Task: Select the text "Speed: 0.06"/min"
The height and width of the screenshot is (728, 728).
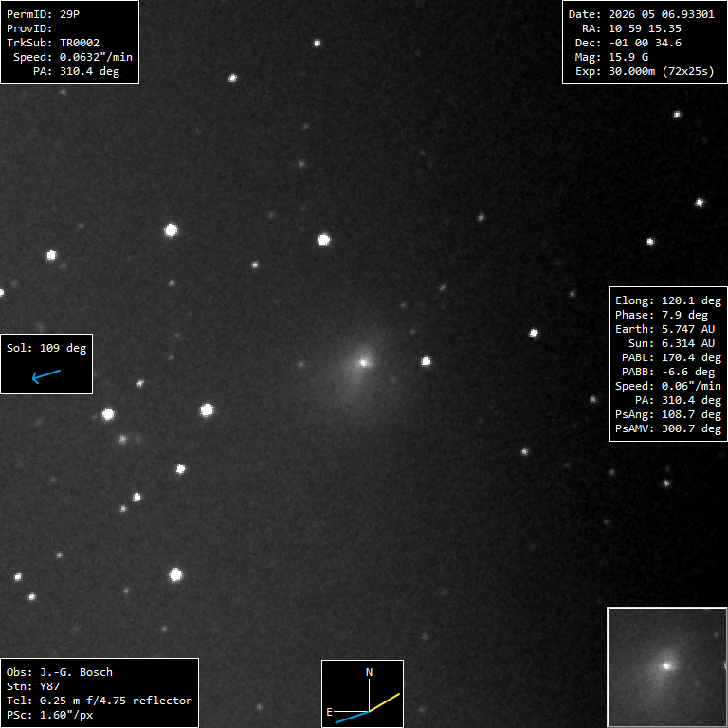Action: [668, 387]
